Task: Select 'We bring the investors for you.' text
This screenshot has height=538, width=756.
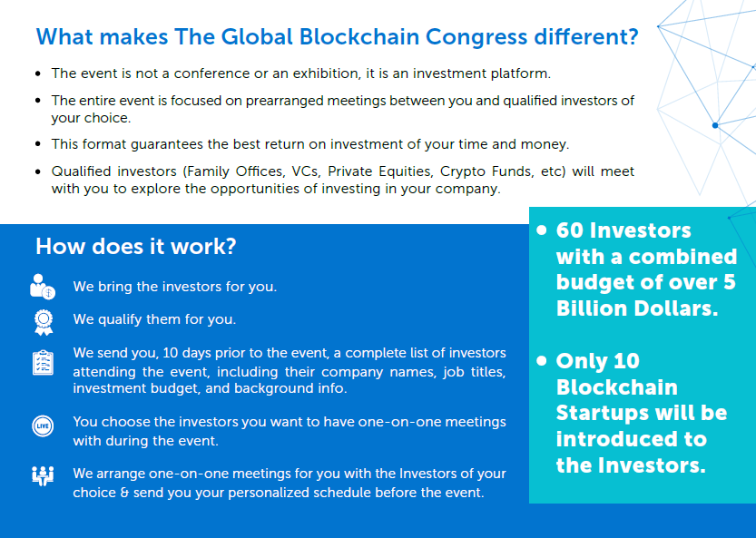Action: 175,287
